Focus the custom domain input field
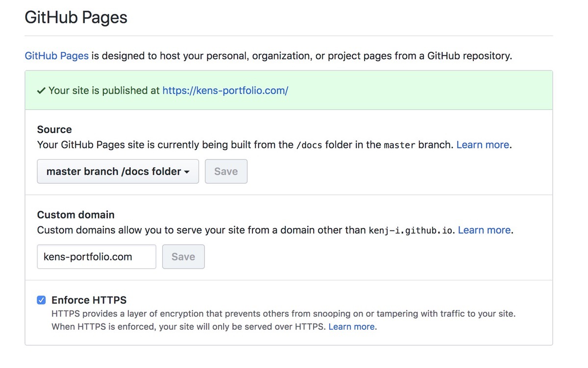Screen dimensions: 588x368 pos(97,256)
